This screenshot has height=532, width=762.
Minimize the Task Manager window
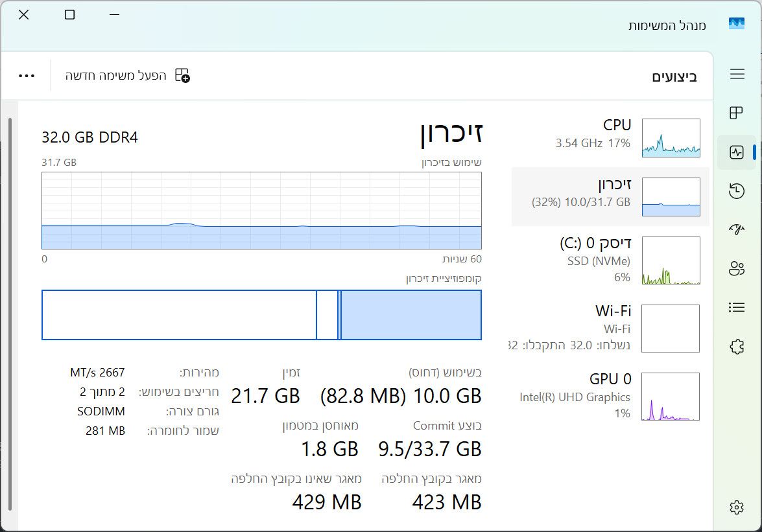click(x=115, y=14)
